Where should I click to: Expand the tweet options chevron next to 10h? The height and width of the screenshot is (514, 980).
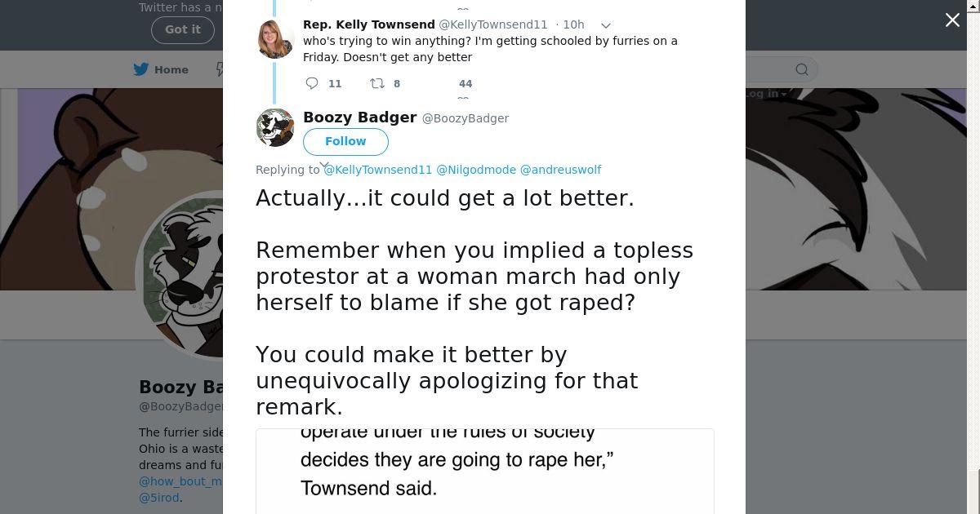click(606, 25)
